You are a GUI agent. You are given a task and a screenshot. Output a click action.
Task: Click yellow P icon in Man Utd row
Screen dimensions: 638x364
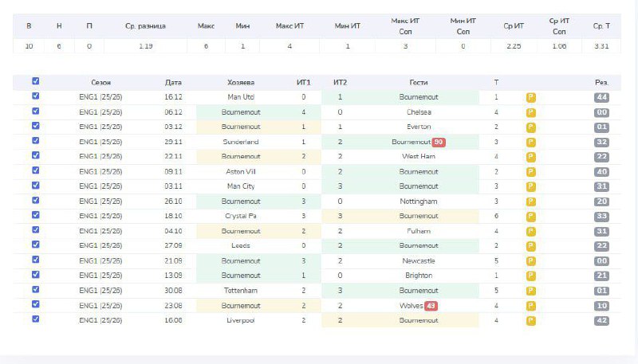[x=530, y=97]
